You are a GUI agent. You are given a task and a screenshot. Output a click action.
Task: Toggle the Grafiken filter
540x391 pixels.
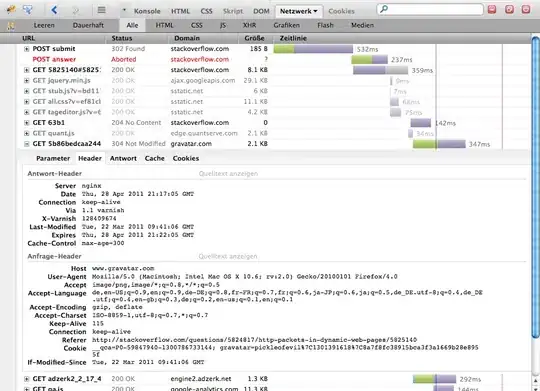[x=287, y=25]
